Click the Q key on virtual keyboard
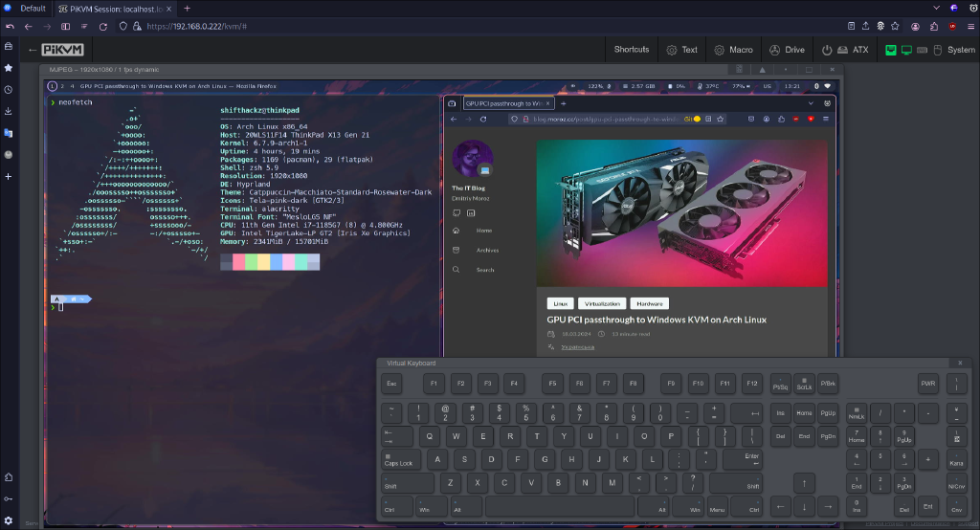 pyautogui.click(x=430, y=436)
